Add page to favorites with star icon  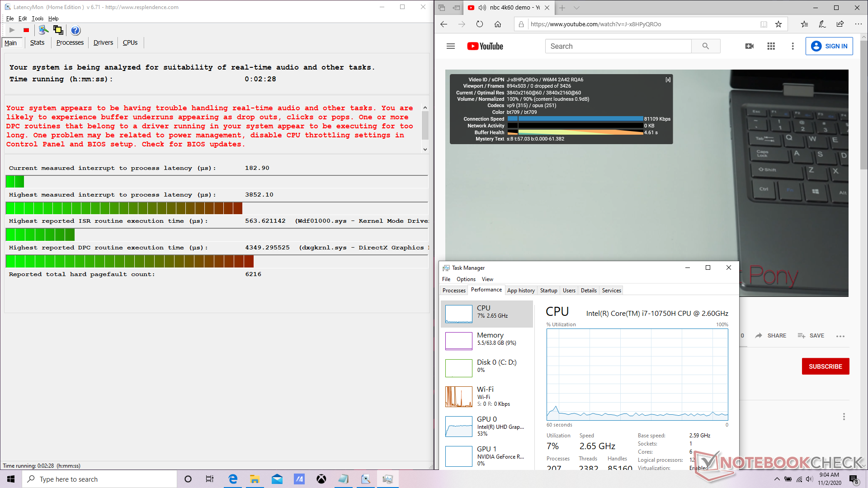point(778,24)
